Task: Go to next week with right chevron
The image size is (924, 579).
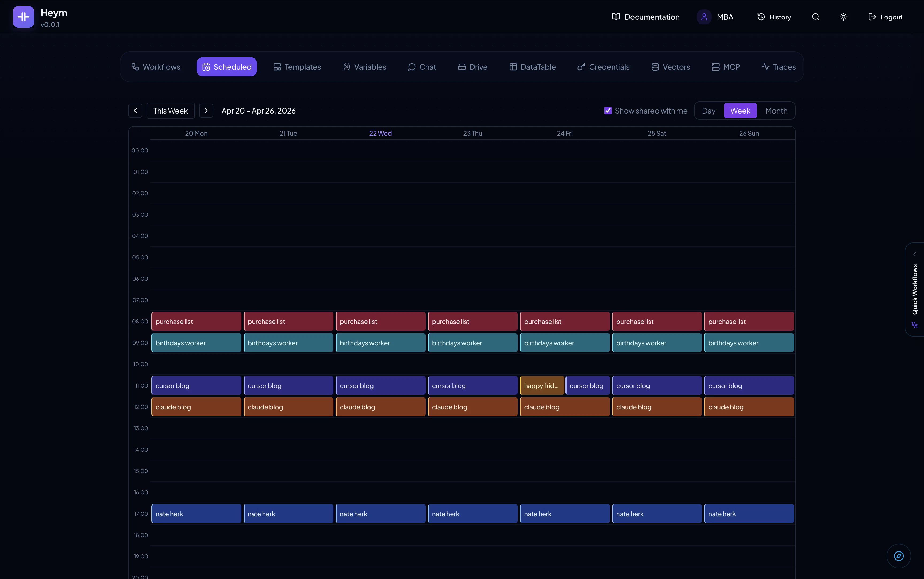Action: tap(206, 110)
